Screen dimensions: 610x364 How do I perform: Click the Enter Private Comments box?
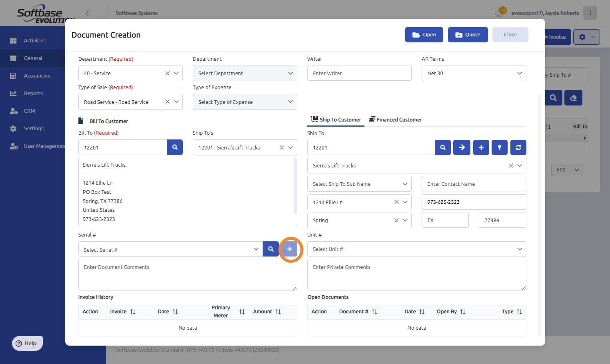click(416, 275)
